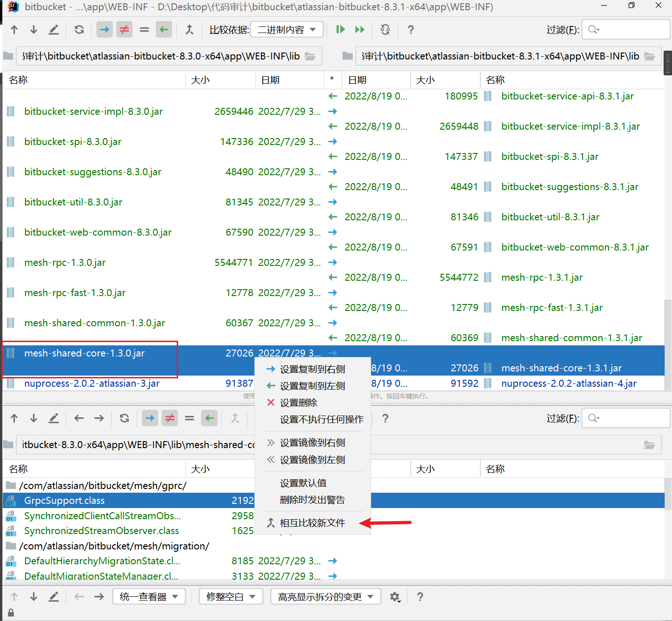Select SynchronizedStreamObserver.class in jar contents
The width and height of the screenshot is (672, 621).
coord(101,531)
